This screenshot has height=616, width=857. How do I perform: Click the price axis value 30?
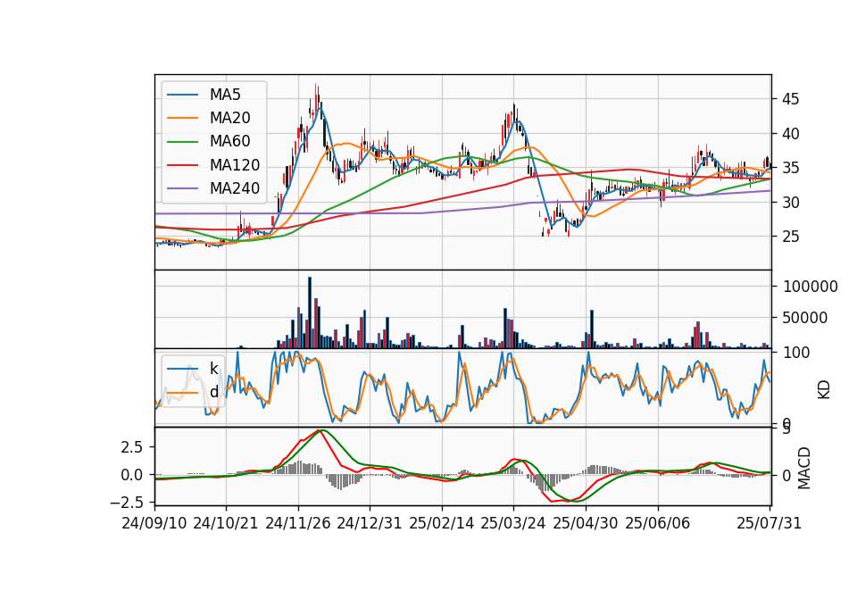click(791, 203)
